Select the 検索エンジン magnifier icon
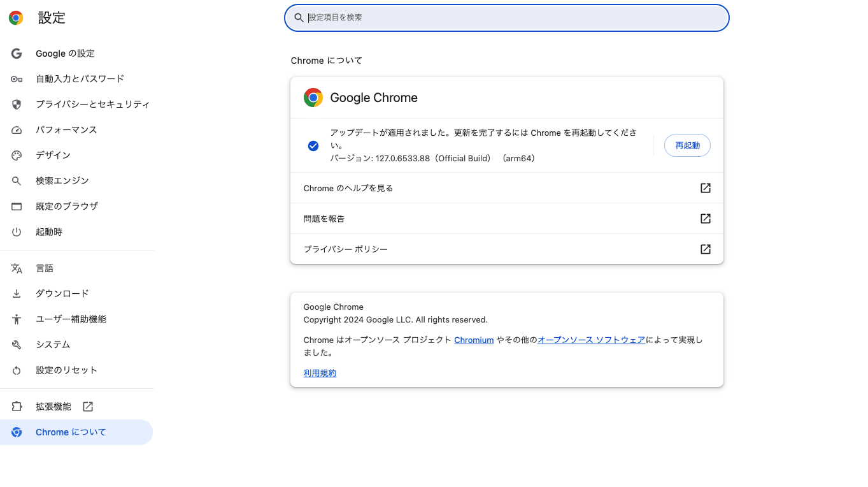Viewport: 868px width, 487px height. (x=17, y=180)
